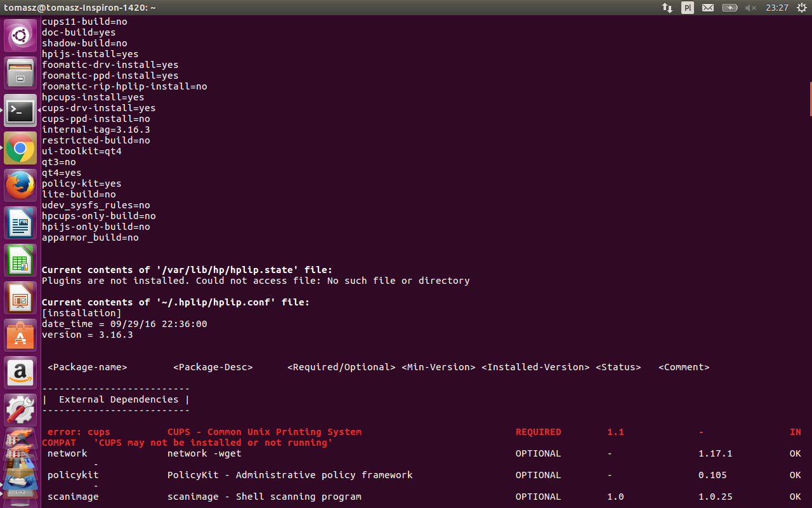
Task: Click the 'policy-kit=yes' line
Action: click(82, 184)
